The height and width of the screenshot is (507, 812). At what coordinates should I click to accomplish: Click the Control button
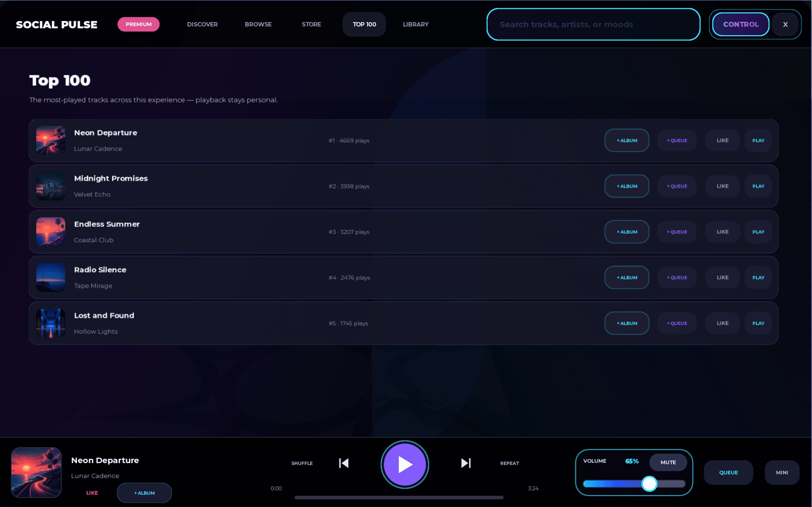click(x=741, y=24)
